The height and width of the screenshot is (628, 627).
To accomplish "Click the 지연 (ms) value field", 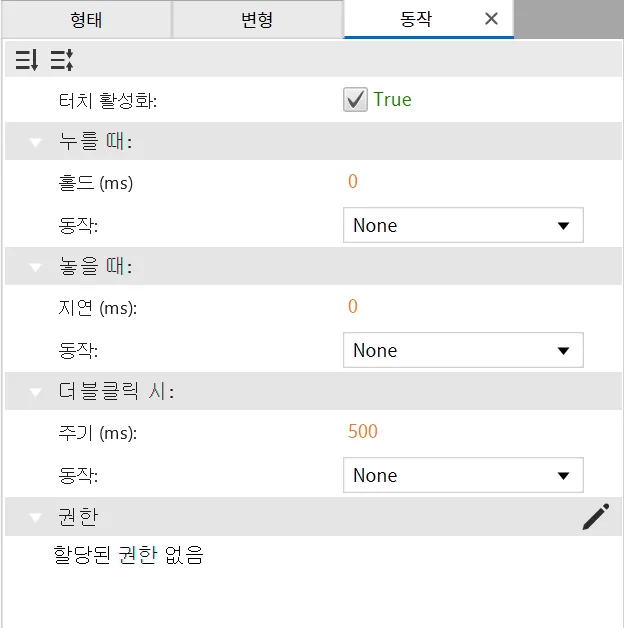I will tap(463, 307).
